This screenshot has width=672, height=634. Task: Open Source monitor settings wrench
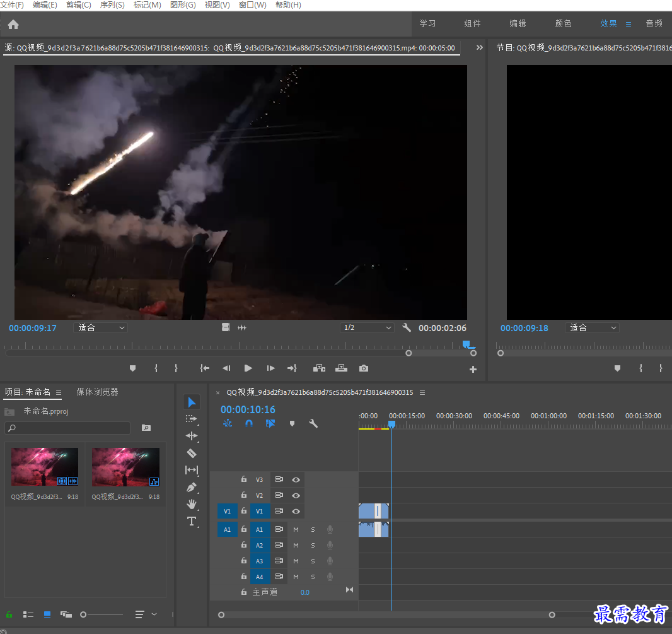(x=407, y=327)
